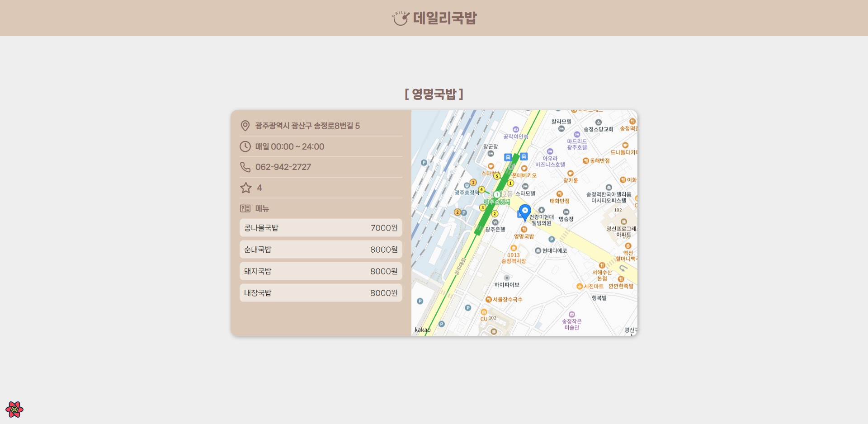Click the address 광주광역시 광산구 송정로8번길 5
Image resolution: width=868 pixels, height=424 pixels.
307,126
